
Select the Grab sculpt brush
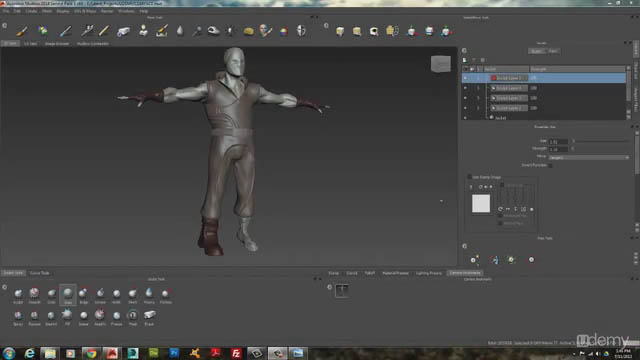(51, 295)
